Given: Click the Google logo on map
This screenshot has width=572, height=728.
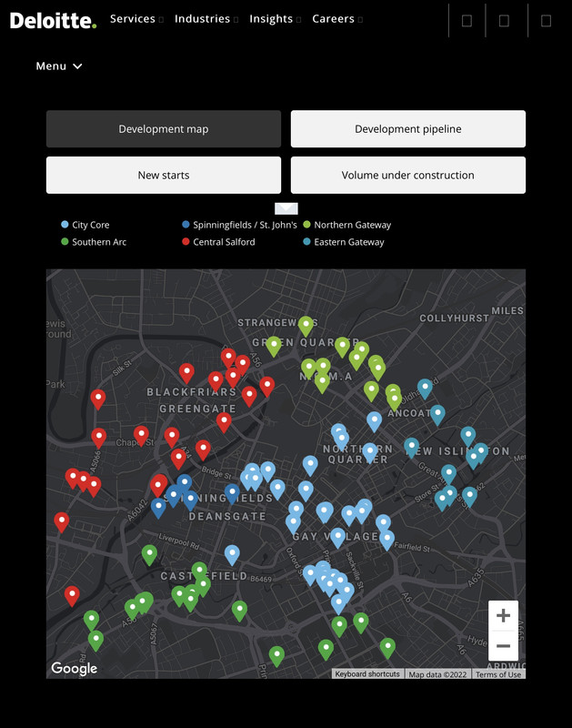Looking at the screenshot, I should (x=75, y=668).
